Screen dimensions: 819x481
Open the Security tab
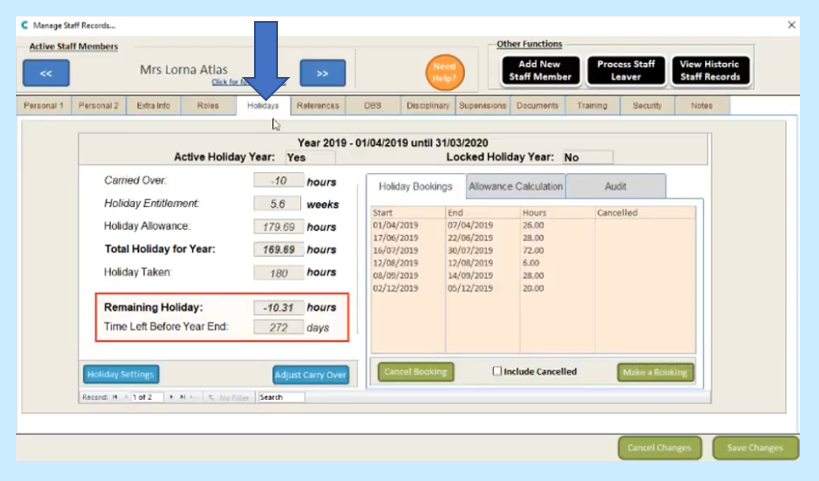pyautogui.click(x=647, y=105)
